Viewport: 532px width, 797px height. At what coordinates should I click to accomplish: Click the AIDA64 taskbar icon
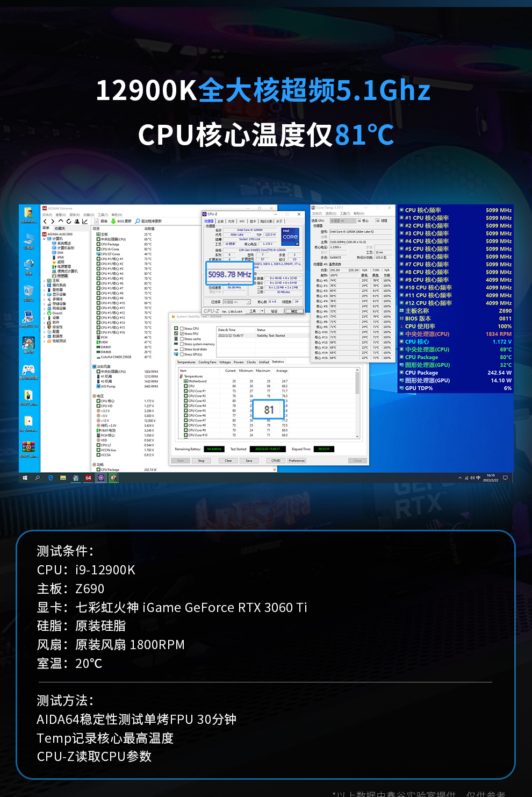[88, 478]
